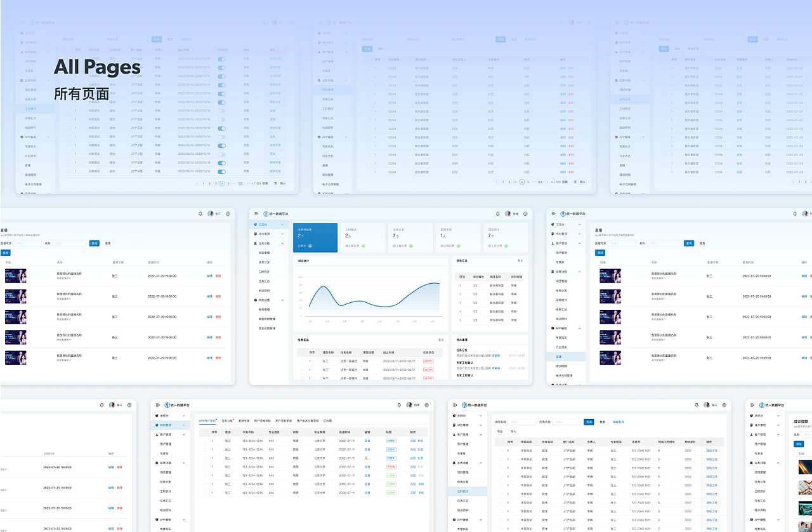Click blue 查询 button in 工时统计 query window
Viewport: 812px width, 532px height.
(589, 422)
